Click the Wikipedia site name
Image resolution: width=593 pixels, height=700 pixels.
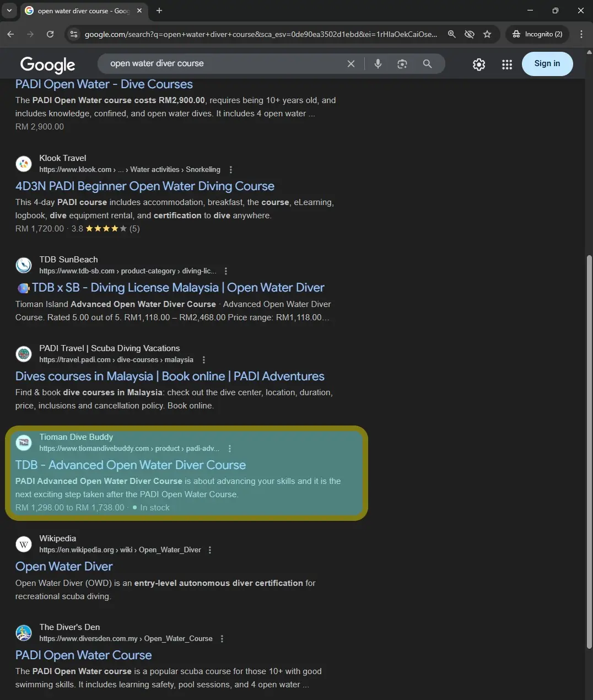pos(58,539)
